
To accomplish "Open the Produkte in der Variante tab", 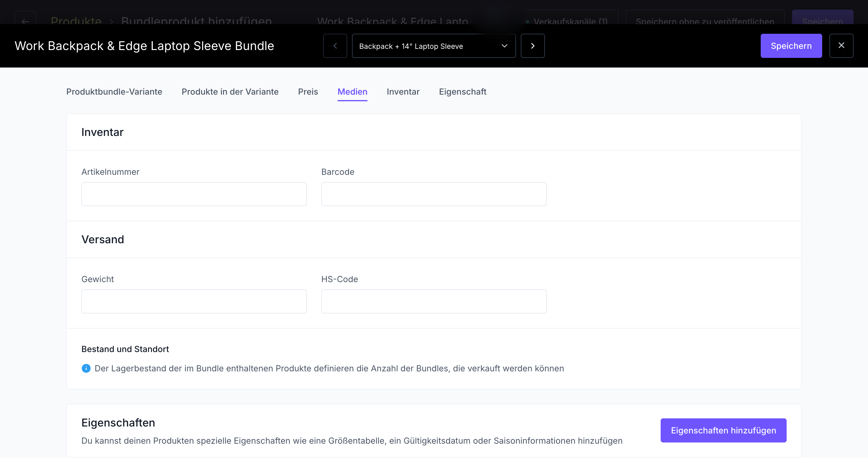I will pyautogui.click(x=230, y=92).
